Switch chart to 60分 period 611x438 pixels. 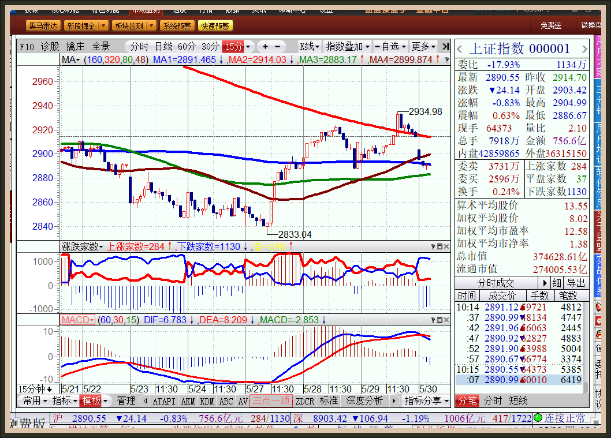[186, 47]
